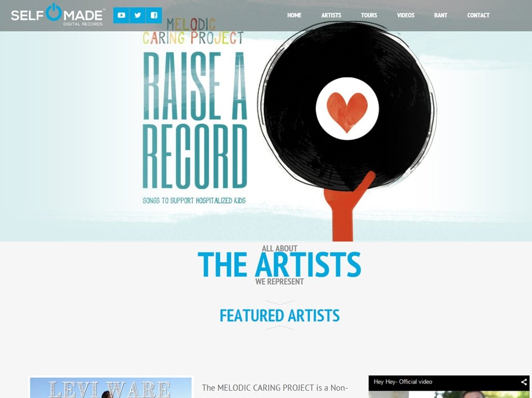Click Songs to Support Hospitalized Kids tagline
This screenshot has height=398, width=532.
[194, 201]
